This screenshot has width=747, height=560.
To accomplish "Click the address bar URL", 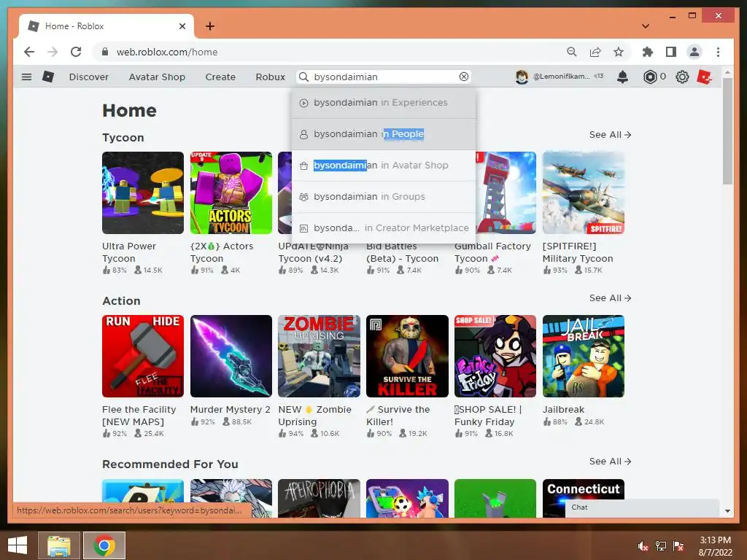I will point(167,52).
